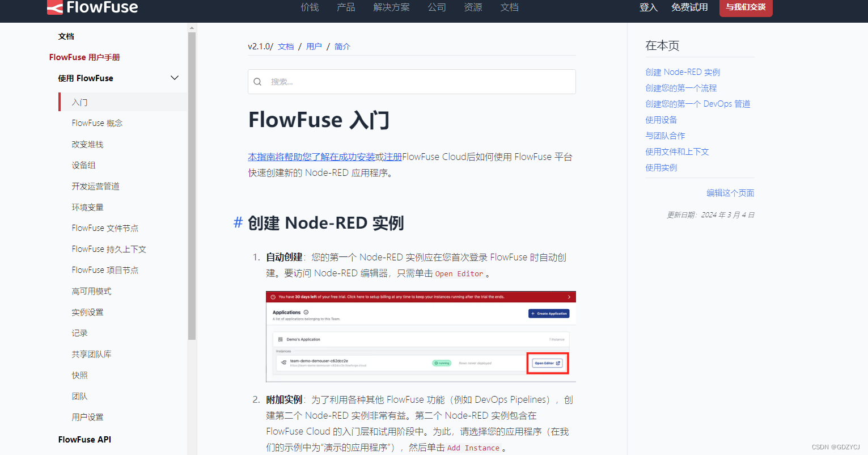This screenshot has width=868, height=455.
Task: Open 创建您的第一个流程 in the page outline
Action: [x=681, y=87]
